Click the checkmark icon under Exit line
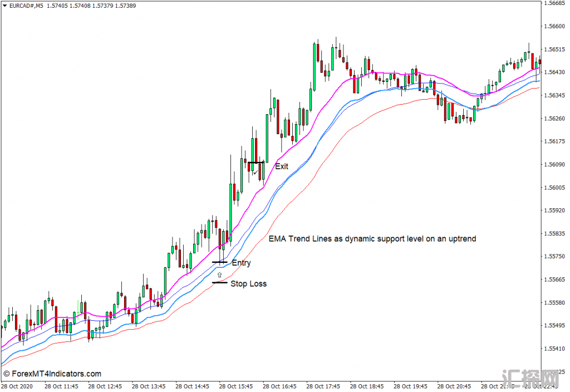The height and width of the screenshot is (392, 570). [x=254, y=173]
